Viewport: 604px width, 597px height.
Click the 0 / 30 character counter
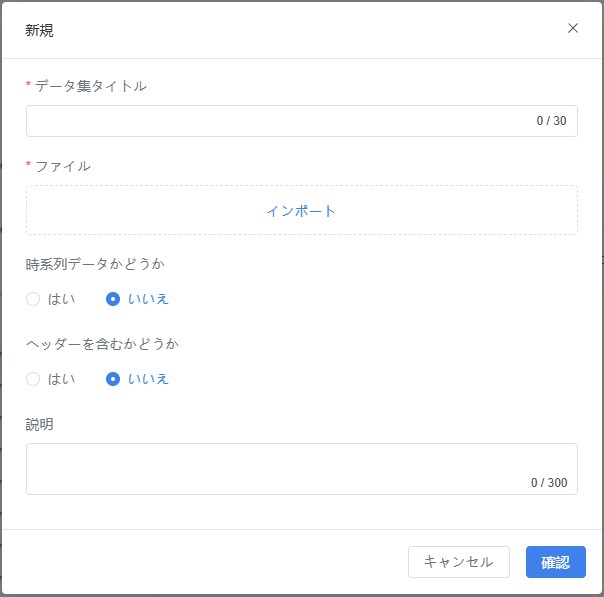551,121
